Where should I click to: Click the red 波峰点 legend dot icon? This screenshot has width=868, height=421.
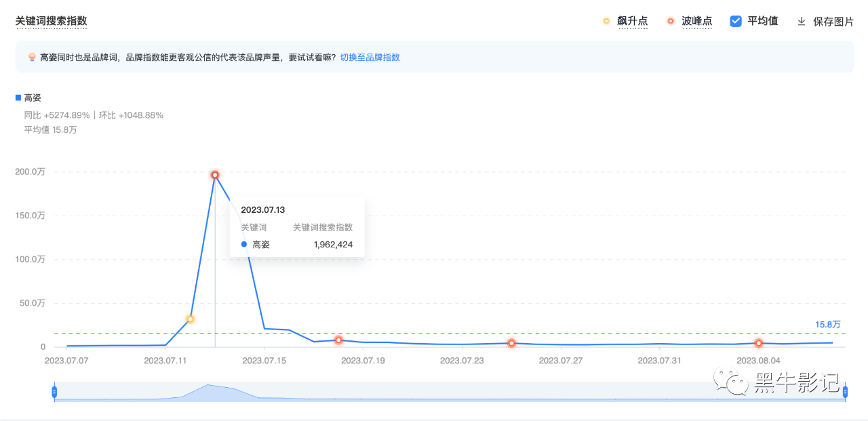click(x=671, y=21)
